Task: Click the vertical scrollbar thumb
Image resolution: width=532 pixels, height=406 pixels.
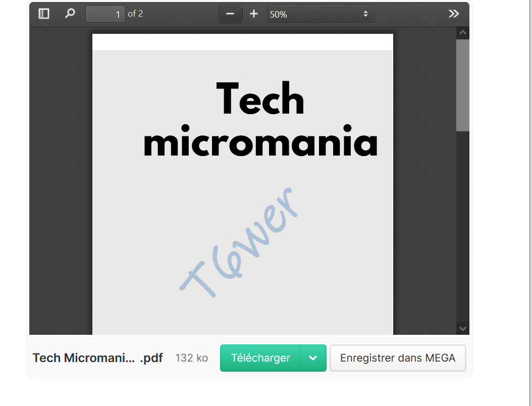Action: coord(462,85)
